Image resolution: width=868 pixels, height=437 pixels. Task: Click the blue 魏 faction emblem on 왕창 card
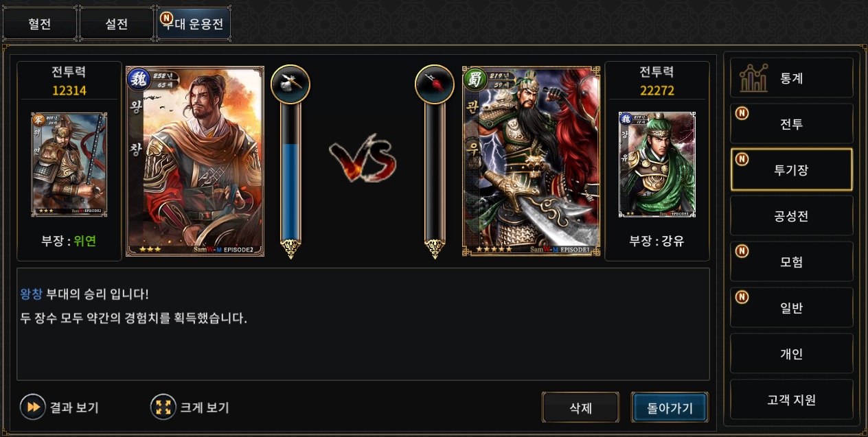[x=138, y=79]
